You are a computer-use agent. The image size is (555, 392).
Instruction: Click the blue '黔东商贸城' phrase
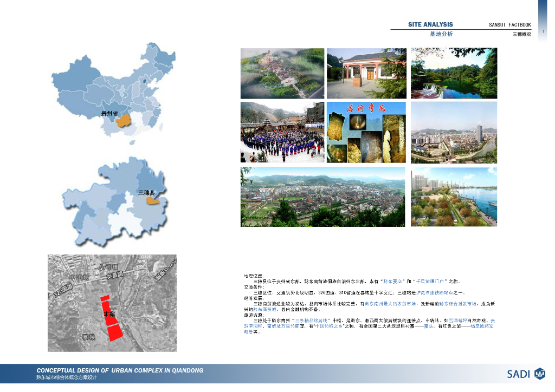(x=264, y=309)
